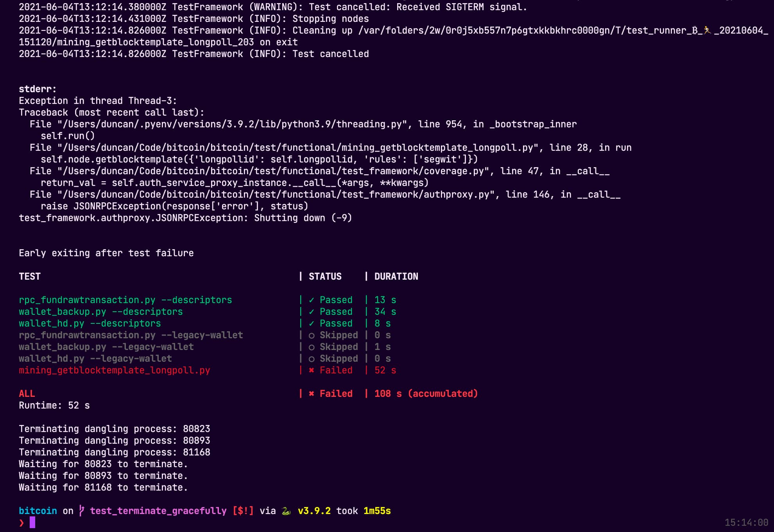Click the checkmark next to wallet_hd.py --descriptors
The height and width of the screenshot is (532, 774).
311,323
